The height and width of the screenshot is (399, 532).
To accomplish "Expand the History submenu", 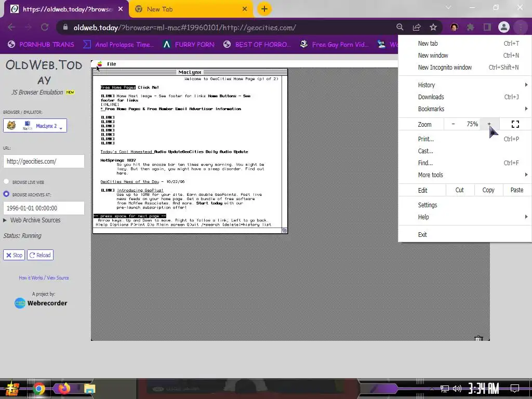I will [465, 85].
